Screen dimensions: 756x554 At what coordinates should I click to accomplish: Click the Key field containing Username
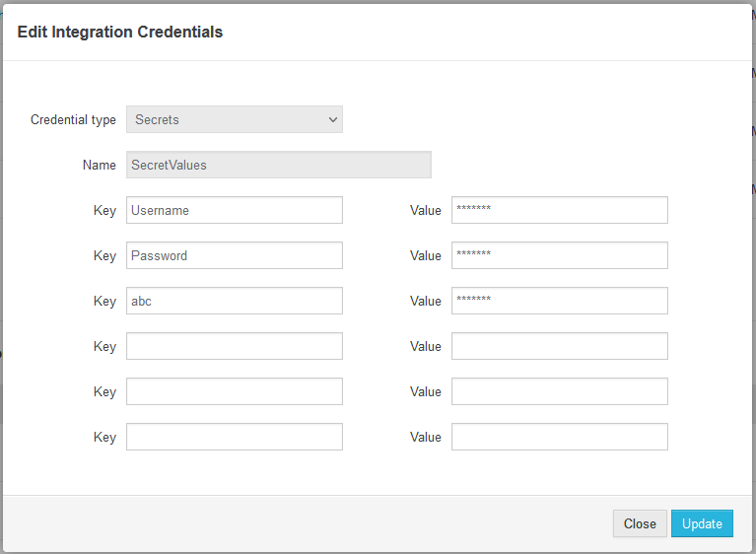click(234, 210)
